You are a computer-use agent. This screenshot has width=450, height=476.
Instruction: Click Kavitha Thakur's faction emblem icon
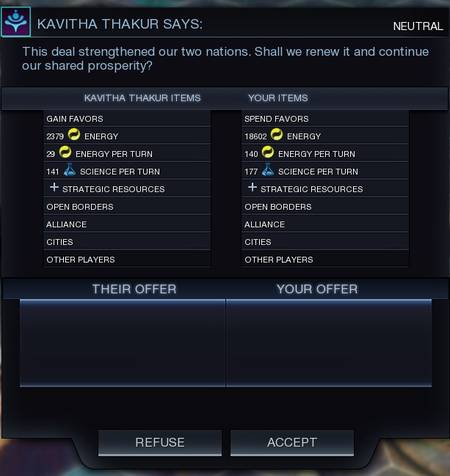pos(16,22)
